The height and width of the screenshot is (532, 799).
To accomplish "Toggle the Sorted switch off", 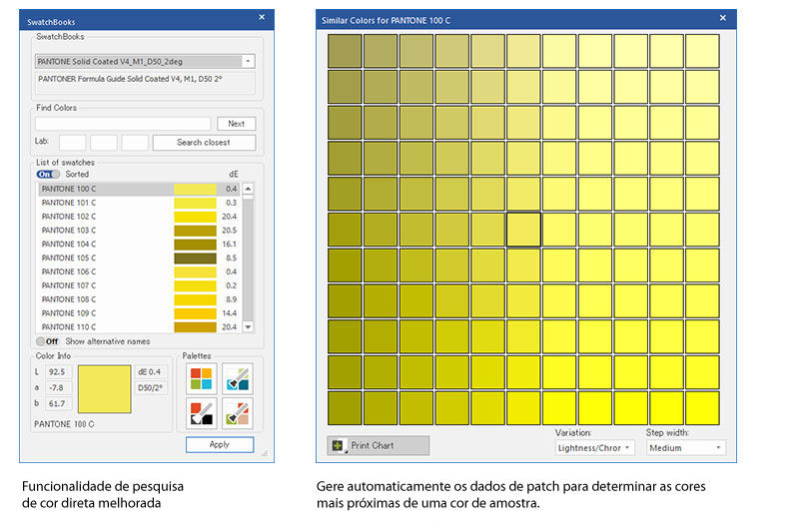I will (48, 174).
